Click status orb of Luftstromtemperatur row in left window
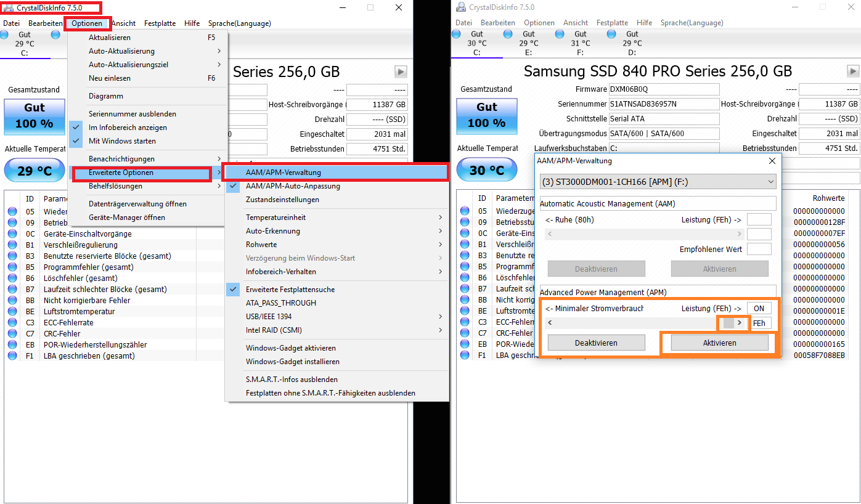This screenshot has width=861, height=504. coord(12,311)
